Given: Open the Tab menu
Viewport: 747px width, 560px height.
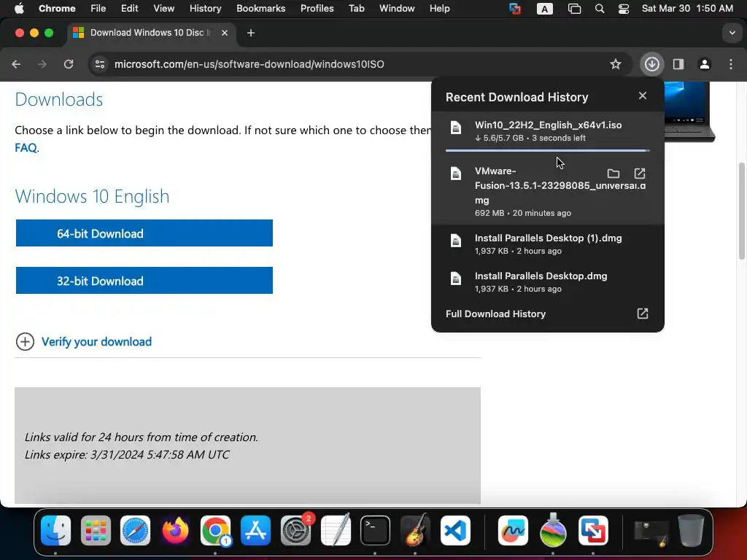Looking at the screenshot, I should (x=356, y=9).
